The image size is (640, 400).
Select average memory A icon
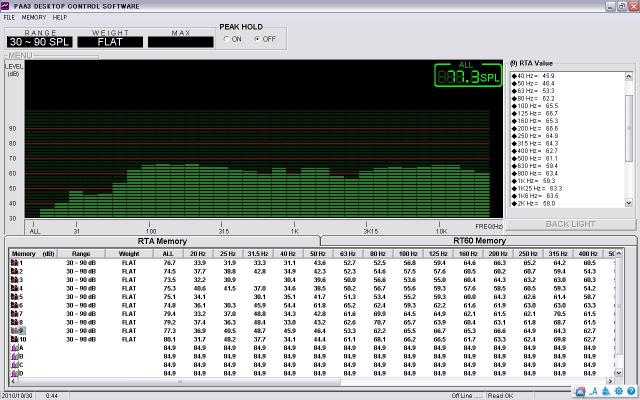point(15,348)
